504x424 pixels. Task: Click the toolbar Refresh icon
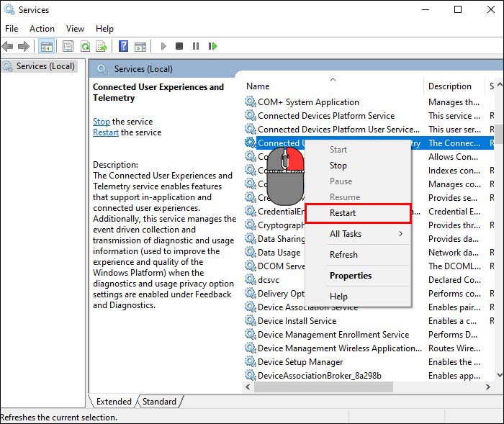[85, 46]
